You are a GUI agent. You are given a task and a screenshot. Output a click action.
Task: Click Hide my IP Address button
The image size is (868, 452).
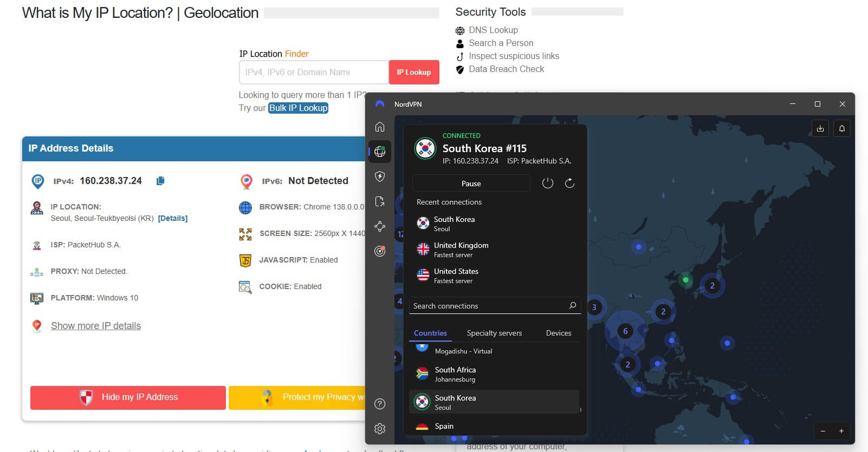(128, 397)
